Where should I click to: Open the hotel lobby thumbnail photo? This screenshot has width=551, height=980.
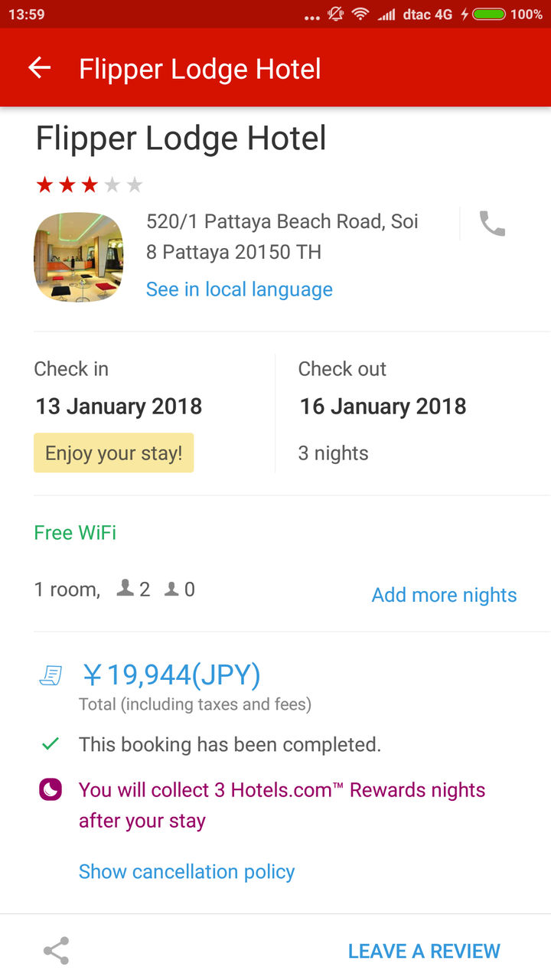[78, 256]
